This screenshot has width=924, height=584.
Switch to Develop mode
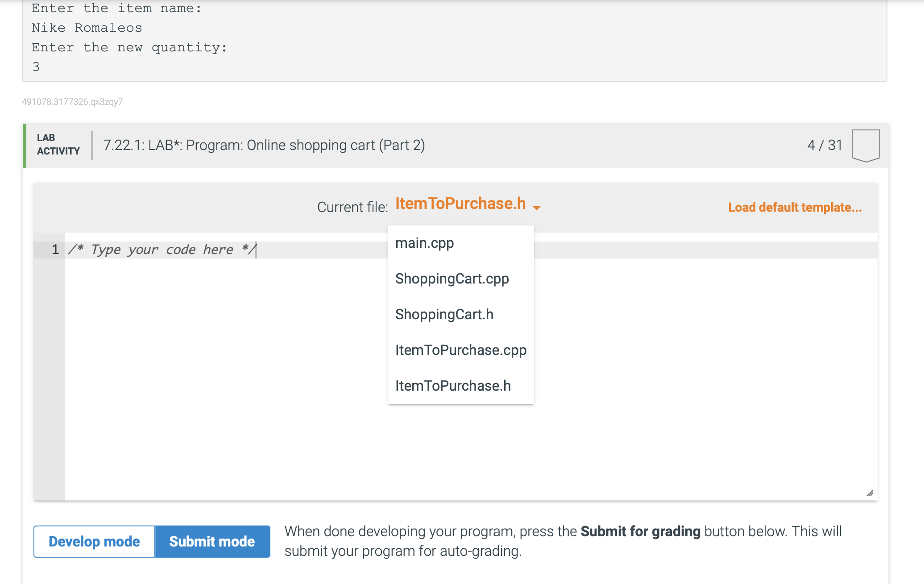[x=94, y=541]
